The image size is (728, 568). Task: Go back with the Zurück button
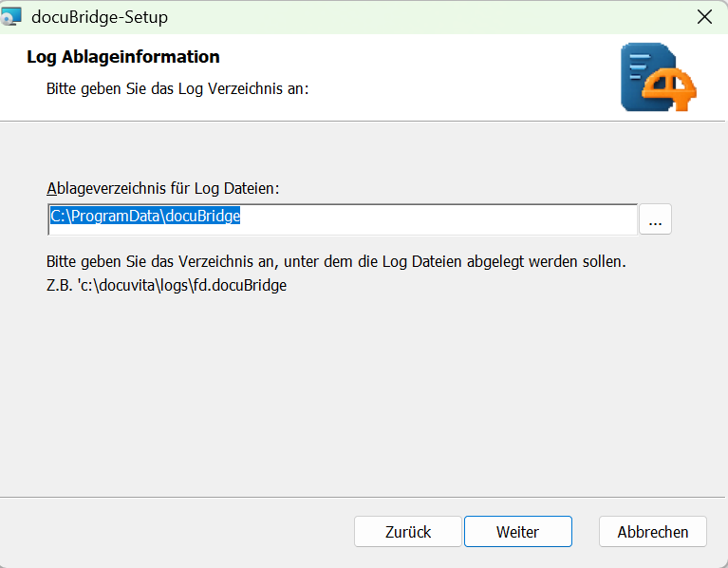[x=408, y=532]
